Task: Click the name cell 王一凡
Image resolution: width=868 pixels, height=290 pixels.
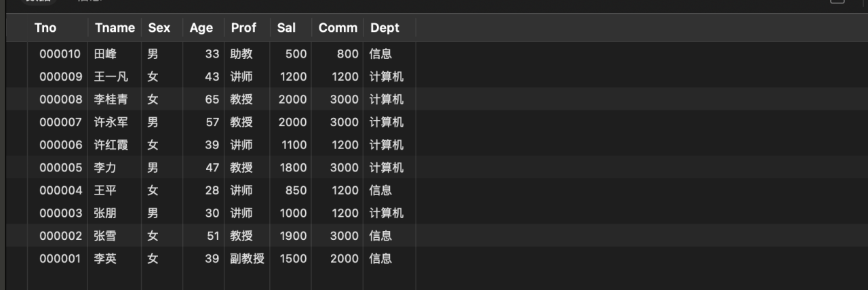Action: point(111,77)
